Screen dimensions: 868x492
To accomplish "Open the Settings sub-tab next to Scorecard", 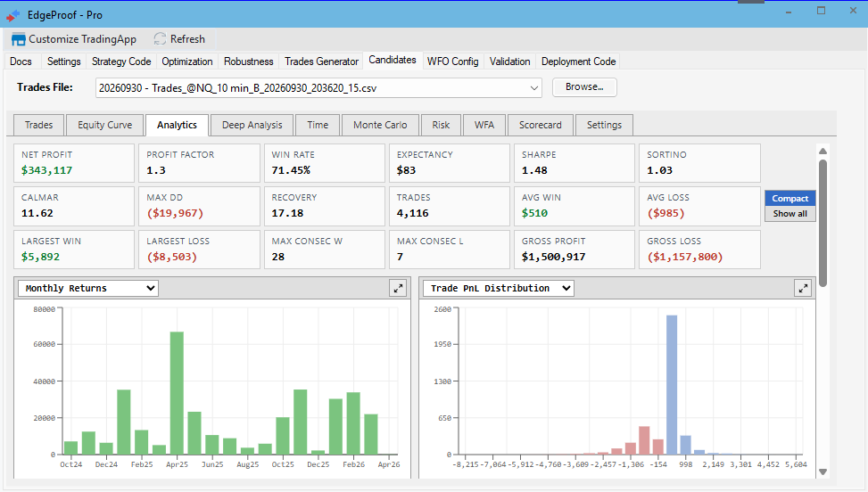I will [605, 125].
